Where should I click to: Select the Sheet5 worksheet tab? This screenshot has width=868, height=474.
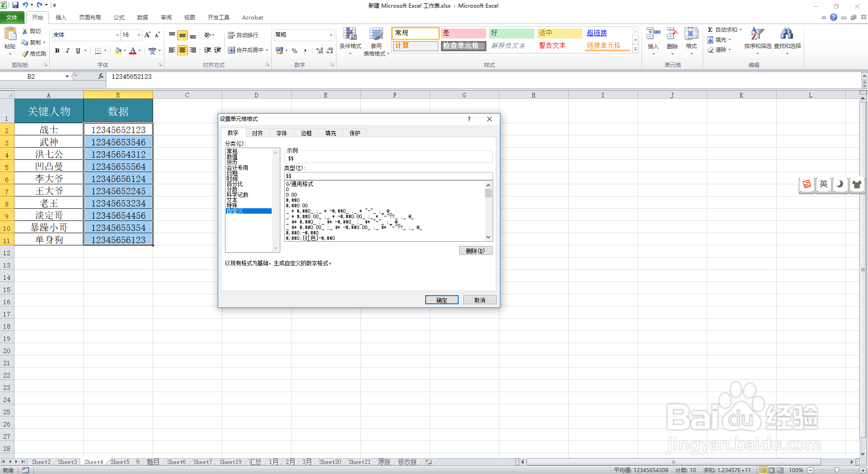coord(120,462)
